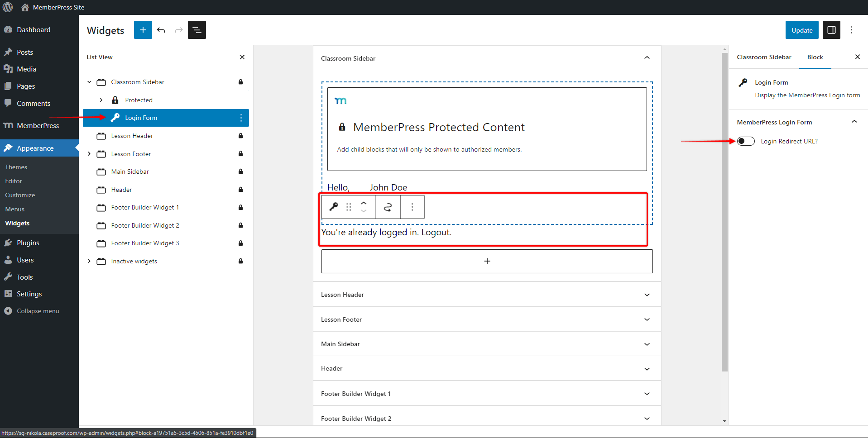Screen dimensions: 868x438
Task: Close the List View panel
Action: pyautogui.click(x=242, y=57)
